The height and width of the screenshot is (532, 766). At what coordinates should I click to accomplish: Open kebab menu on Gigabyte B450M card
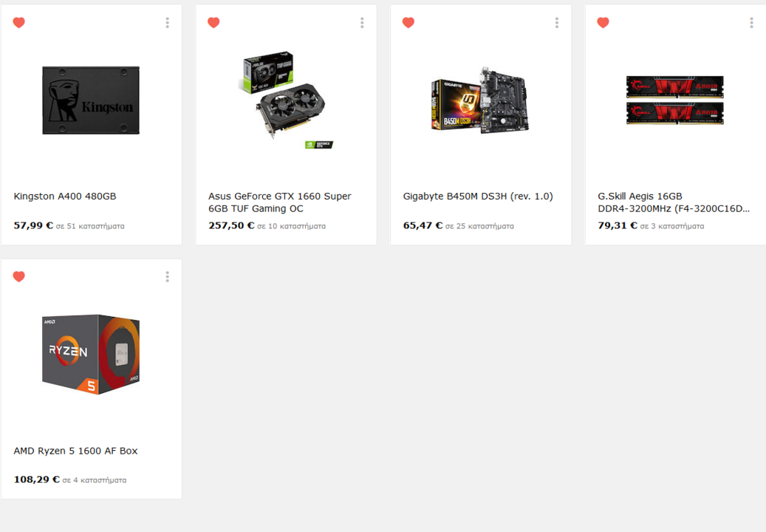click(556, 22)
